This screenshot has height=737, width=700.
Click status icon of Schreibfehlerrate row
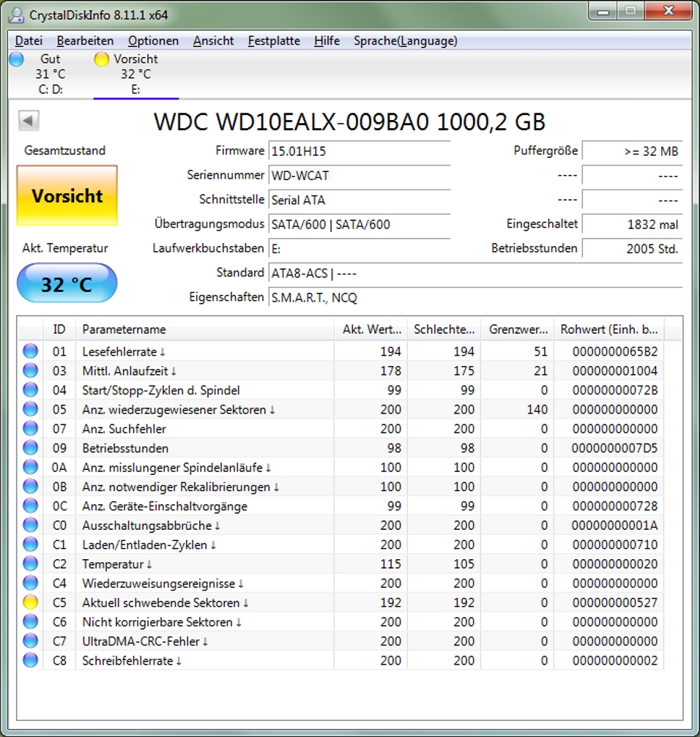31,660
